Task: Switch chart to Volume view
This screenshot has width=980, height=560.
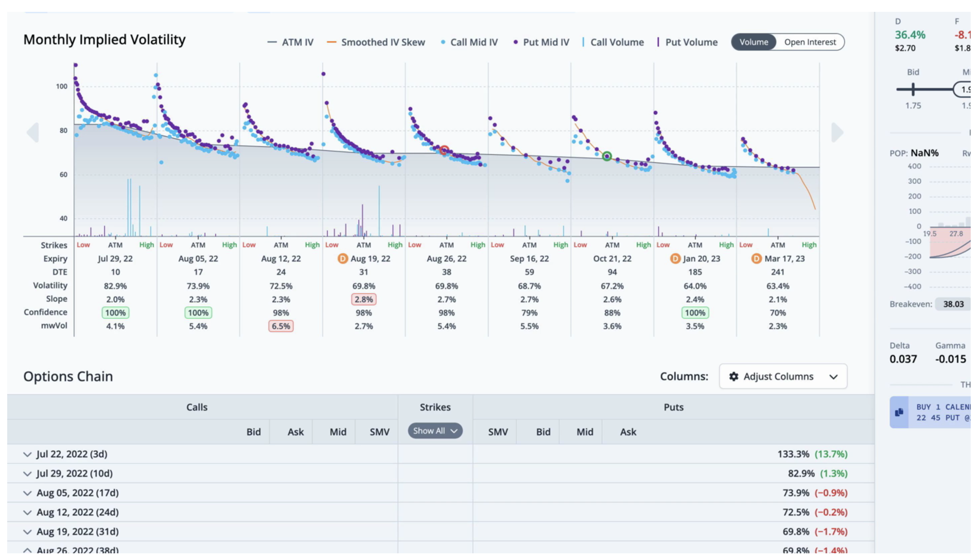Action: pos(754,42)
